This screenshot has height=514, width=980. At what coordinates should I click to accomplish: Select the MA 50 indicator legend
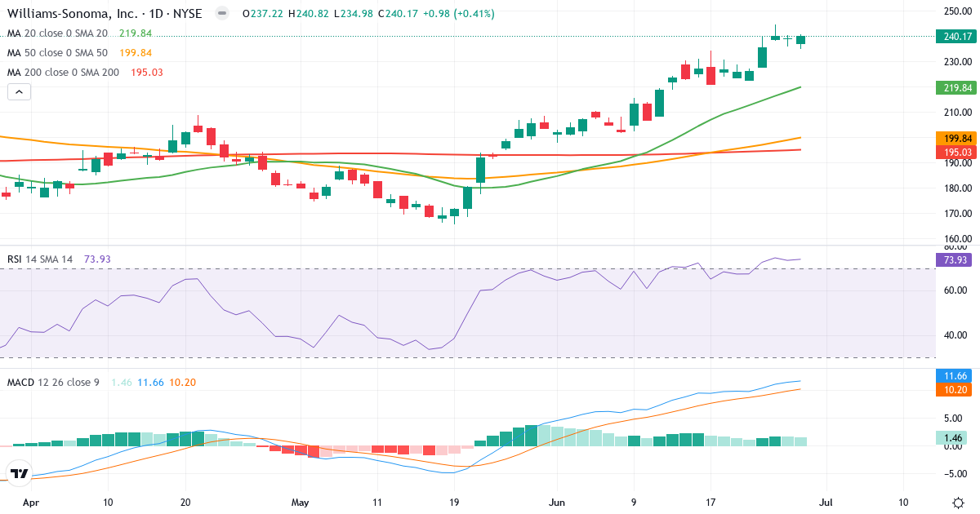coord(57,53)
